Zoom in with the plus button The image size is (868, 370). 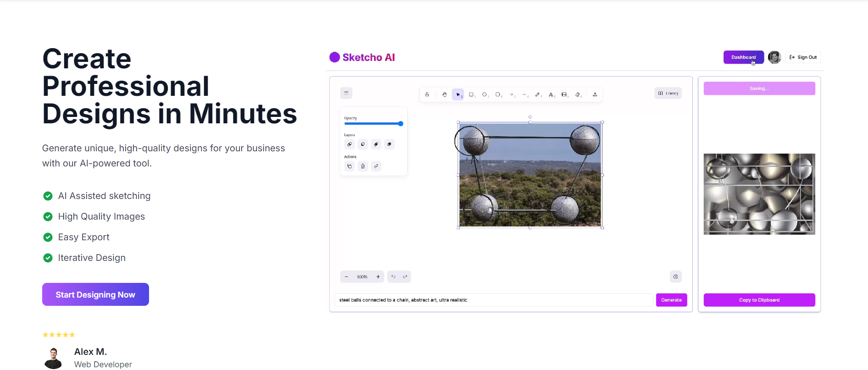coord(378,277)
